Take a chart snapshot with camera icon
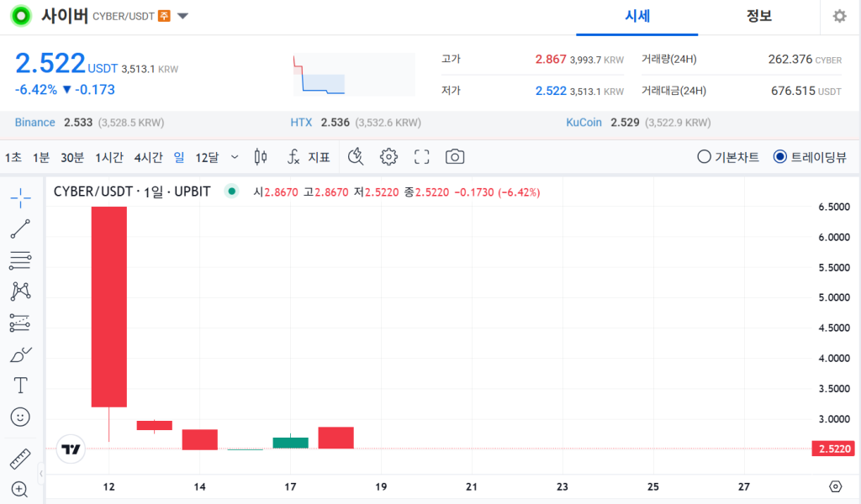The width and height of the screenshot is (861, 504). pyautogui.click(x=455, y=157)
